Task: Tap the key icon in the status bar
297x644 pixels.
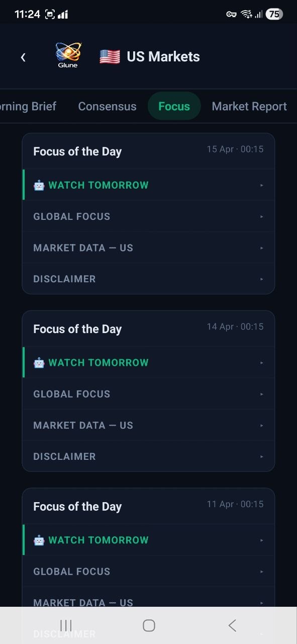Action: pos(231,14)
